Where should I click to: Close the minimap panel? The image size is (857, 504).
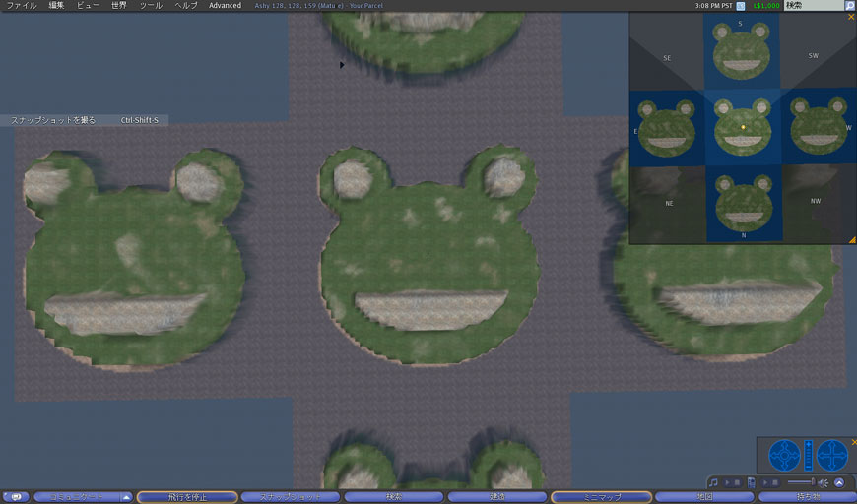tap(851, 17)
